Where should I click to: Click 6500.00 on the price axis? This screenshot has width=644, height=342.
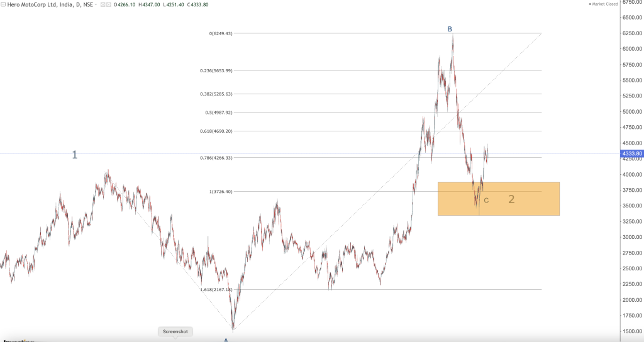632,18
